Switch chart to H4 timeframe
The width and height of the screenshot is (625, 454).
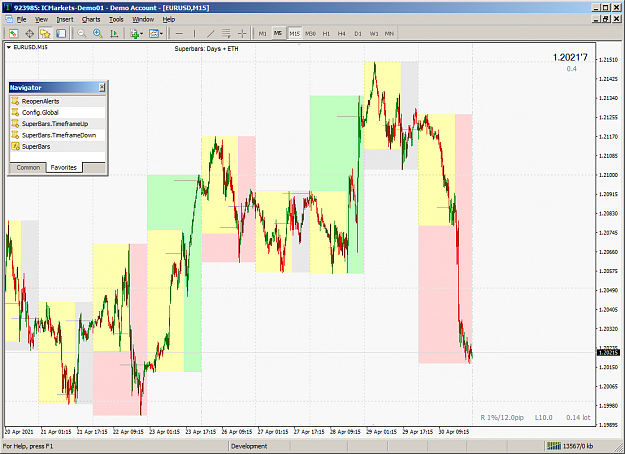(342, 33)
